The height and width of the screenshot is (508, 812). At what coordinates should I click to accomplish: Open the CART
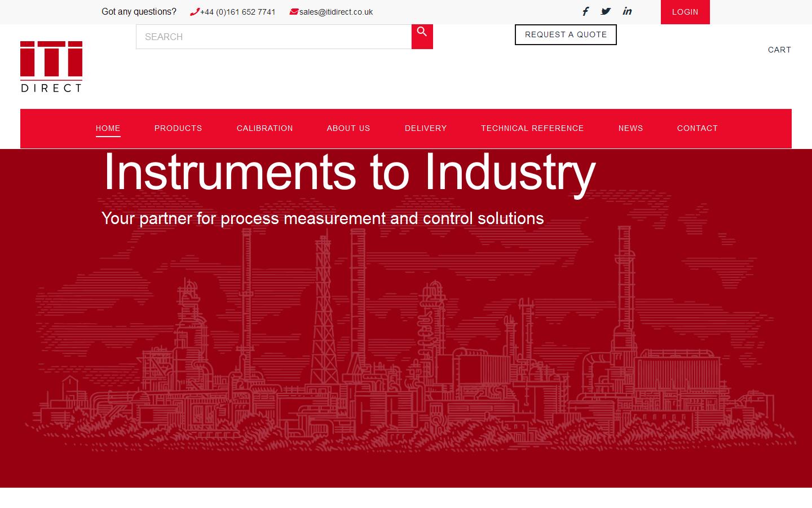pyautogui.click(x=779, y=50)
